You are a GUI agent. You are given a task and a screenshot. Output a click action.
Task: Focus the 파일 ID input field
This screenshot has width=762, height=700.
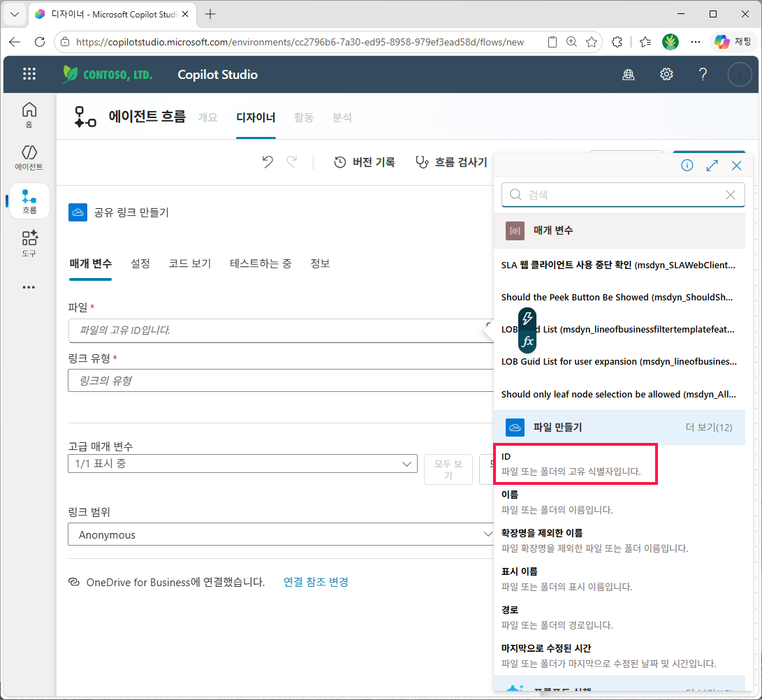[281, 330]
